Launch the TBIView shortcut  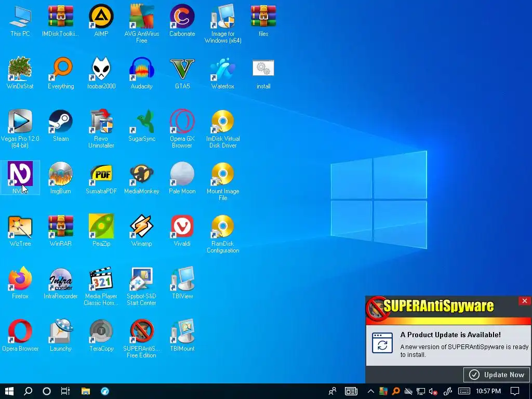pos(182,282)
